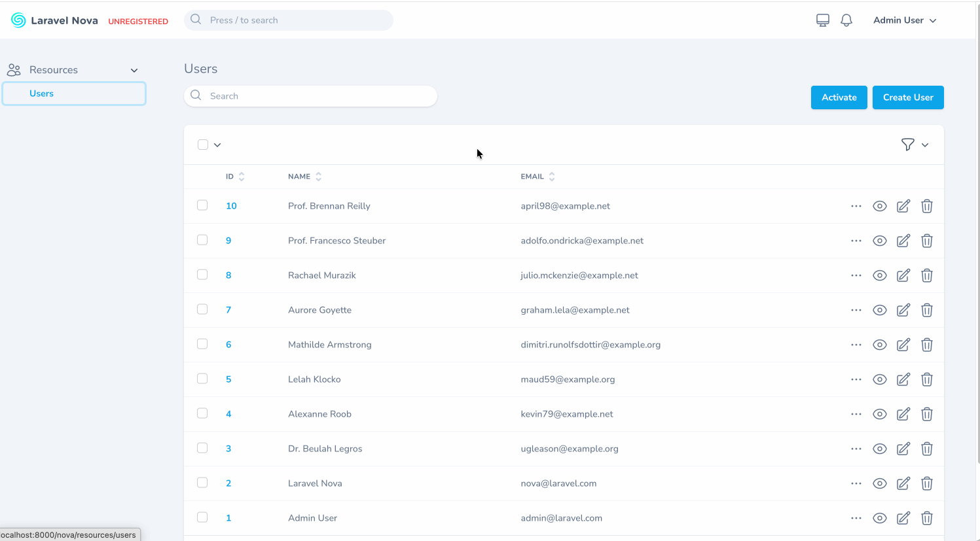
Task: Open user ID 10 link
Action: point(231,206)
